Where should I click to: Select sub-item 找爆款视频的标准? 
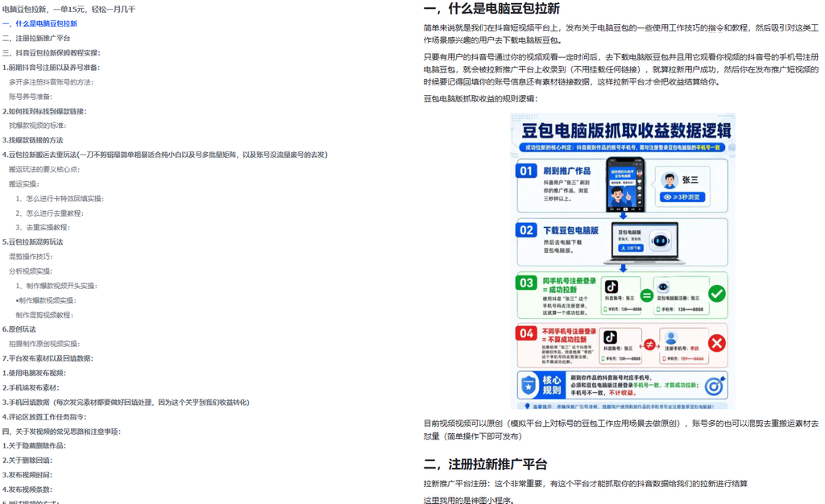37,126
